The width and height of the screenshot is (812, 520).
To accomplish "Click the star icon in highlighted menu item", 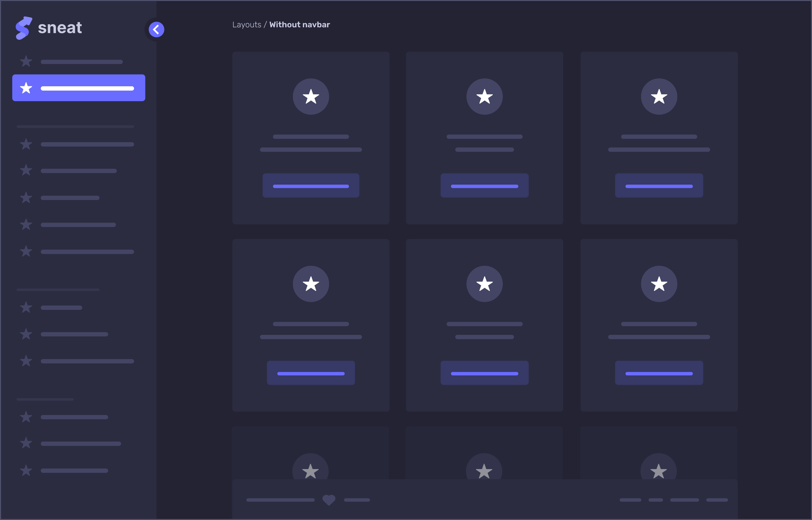I will click(x=26, y=88).
